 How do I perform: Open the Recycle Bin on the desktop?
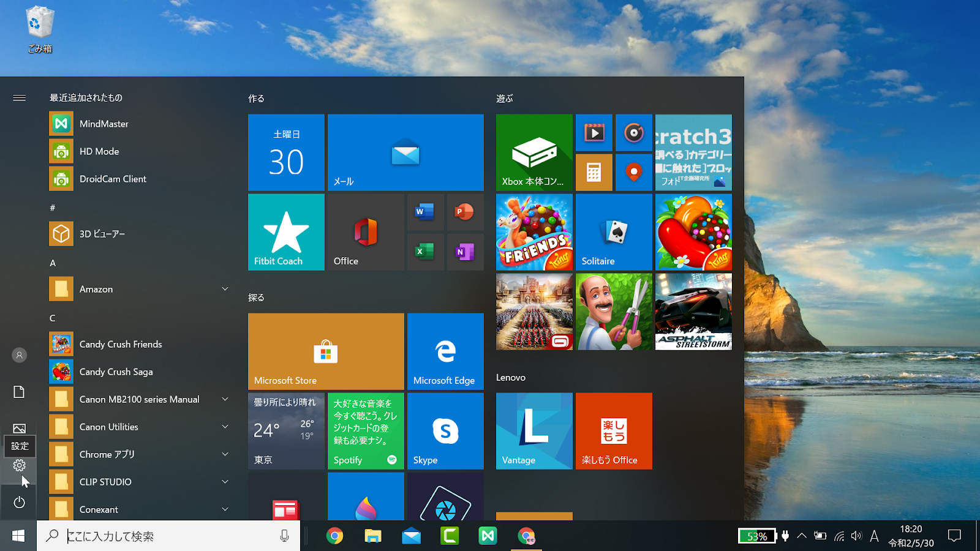coord(40,29)
